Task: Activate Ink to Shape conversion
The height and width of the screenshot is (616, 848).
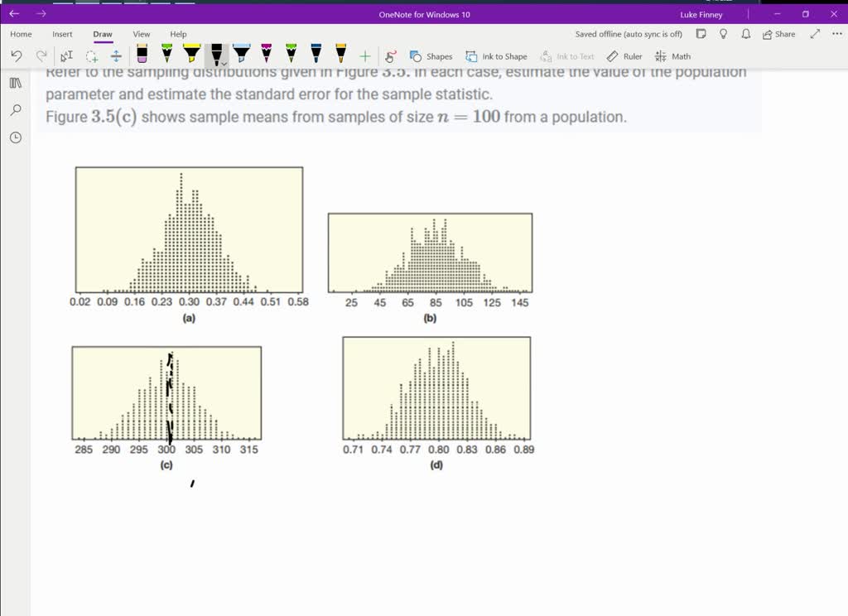Action: (x=497, y=56)
